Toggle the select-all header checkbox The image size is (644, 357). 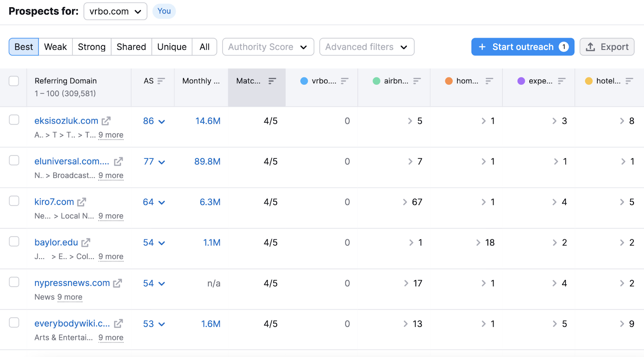point(14,81)
